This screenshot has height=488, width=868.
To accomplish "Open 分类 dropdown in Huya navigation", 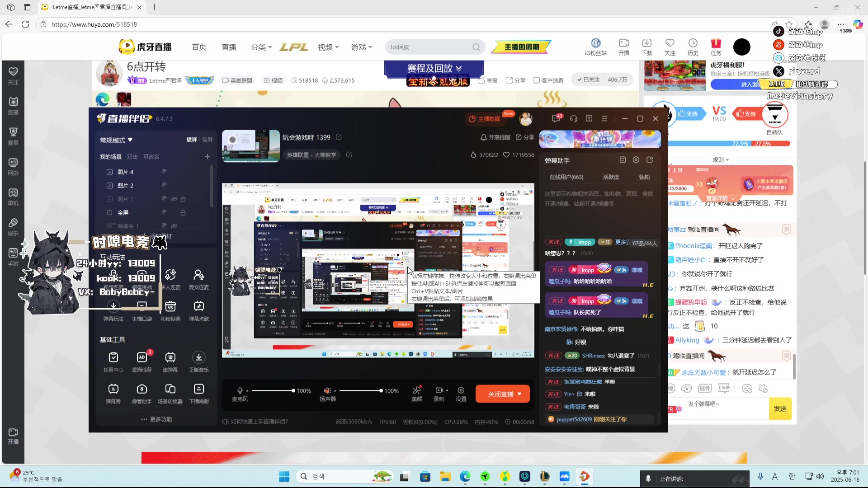I will pyautogui.click(x=261, y=47).
